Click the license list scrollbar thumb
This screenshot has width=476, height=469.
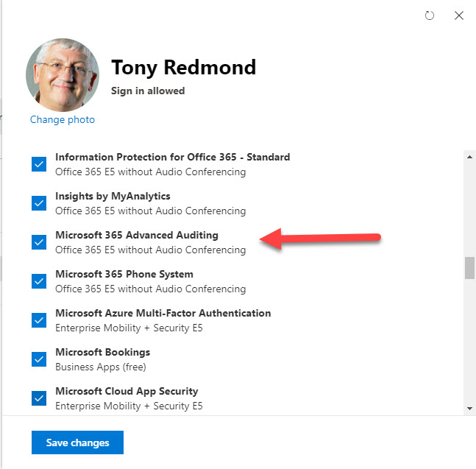[x=469, y=268]
